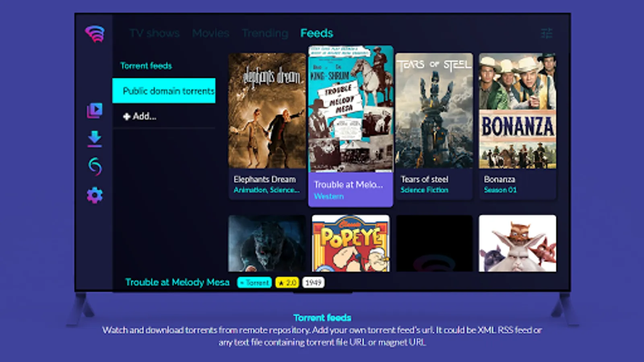The width and height of the screenshot is (644, 362).
Task: Click the Bonanza title text
Action: click(500, 179)
